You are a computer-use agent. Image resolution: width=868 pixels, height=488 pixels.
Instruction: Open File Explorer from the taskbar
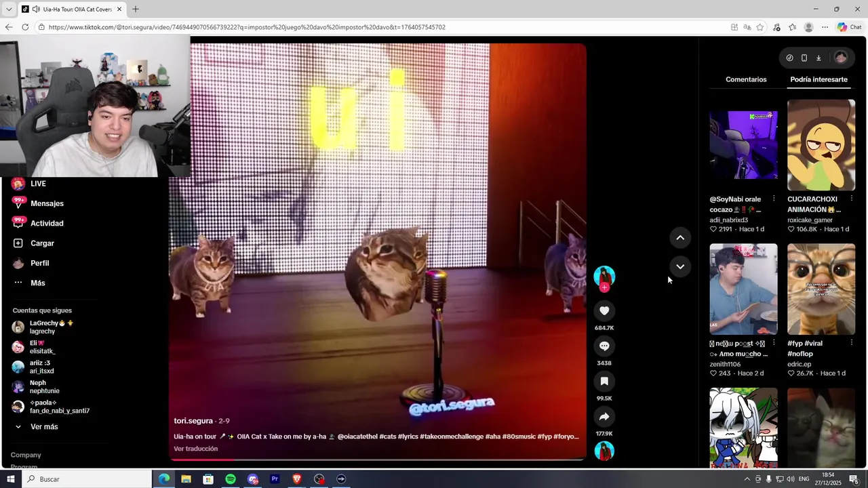186,479
